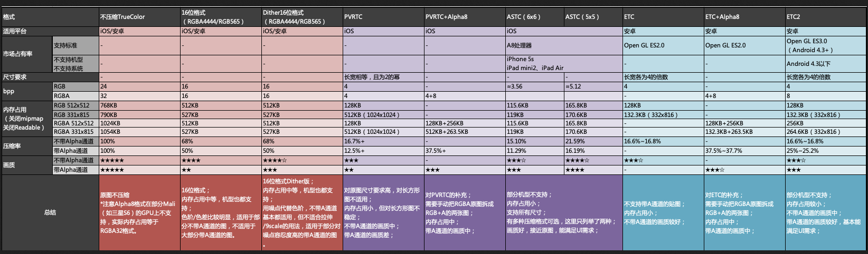The width and height of the screenshot is (868, 254).
Task: Click the 总结 row label
Action: pyautogui.click(x=50, y=212)
